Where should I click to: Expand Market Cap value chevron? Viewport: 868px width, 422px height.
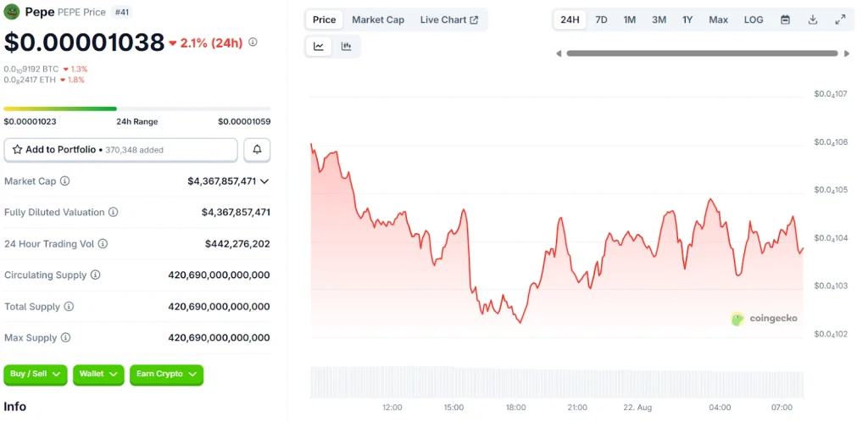[264, 180]
